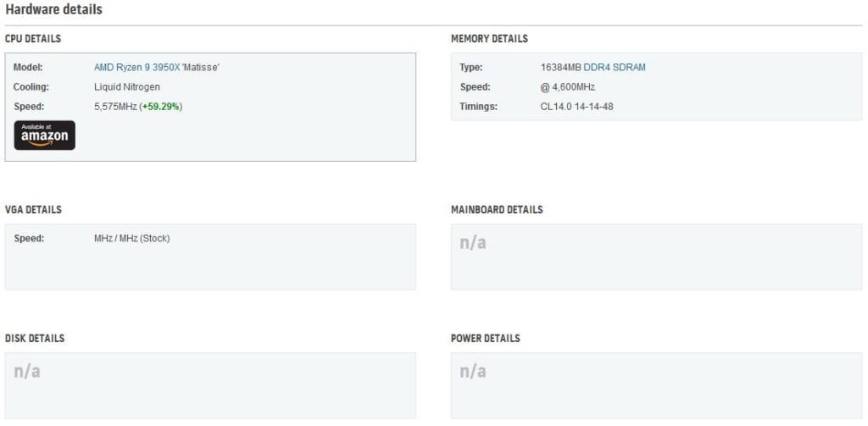Click the Hardware details heading

click(53, 9)
